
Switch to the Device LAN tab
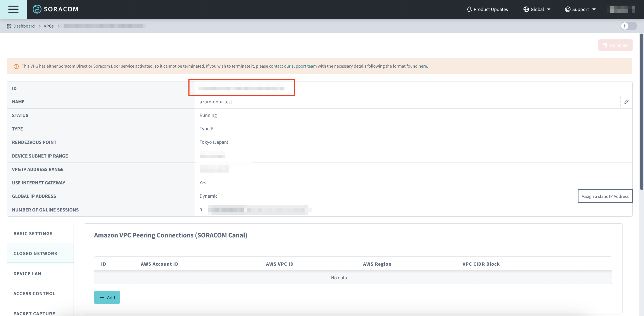tap(27, 273)
